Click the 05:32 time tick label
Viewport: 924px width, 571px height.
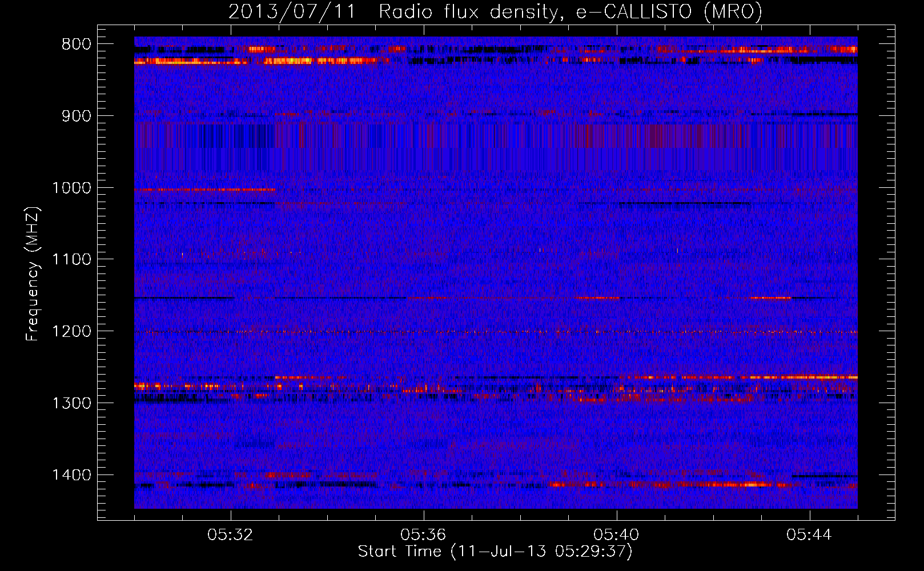click(231, 535)
